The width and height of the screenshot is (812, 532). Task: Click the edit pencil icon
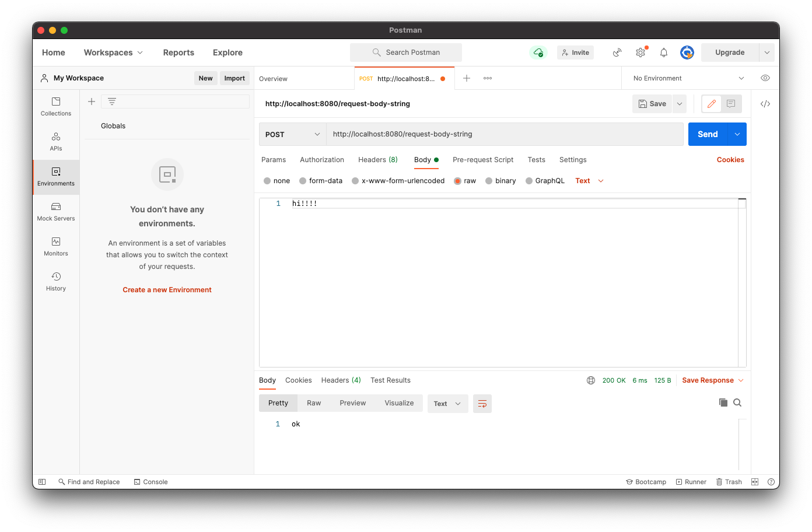click(712, 104)
